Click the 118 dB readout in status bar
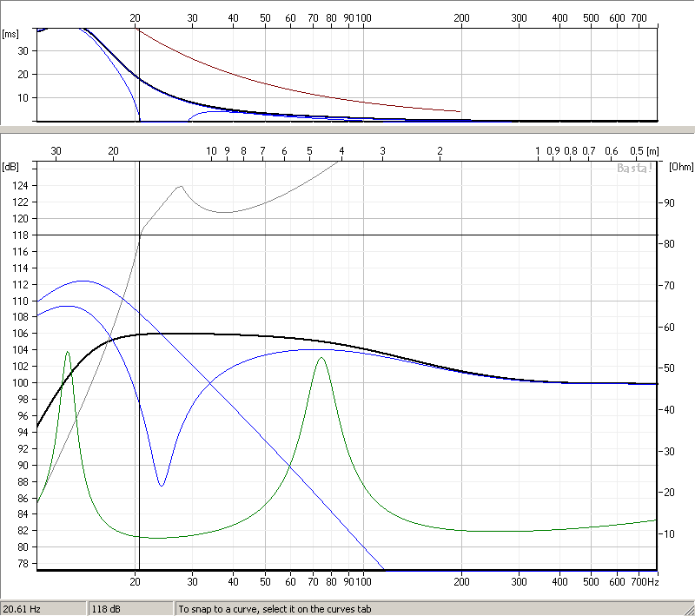695x616 pixels. 104,609
